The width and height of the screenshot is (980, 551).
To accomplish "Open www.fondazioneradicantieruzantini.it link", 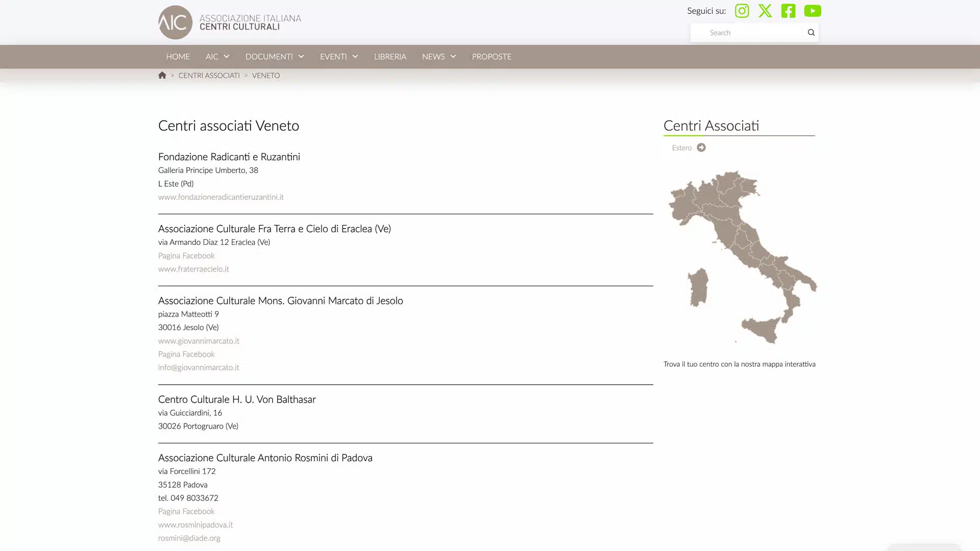I will [221, 197].
